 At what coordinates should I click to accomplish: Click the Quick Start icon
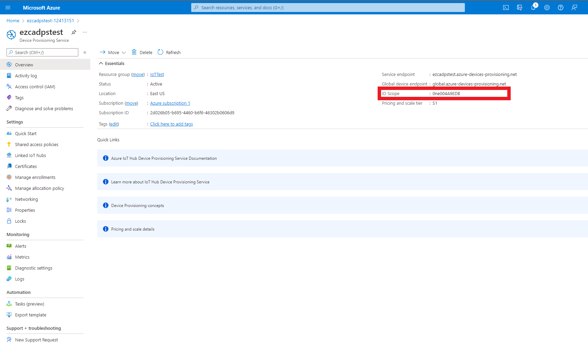click(9, 133)
